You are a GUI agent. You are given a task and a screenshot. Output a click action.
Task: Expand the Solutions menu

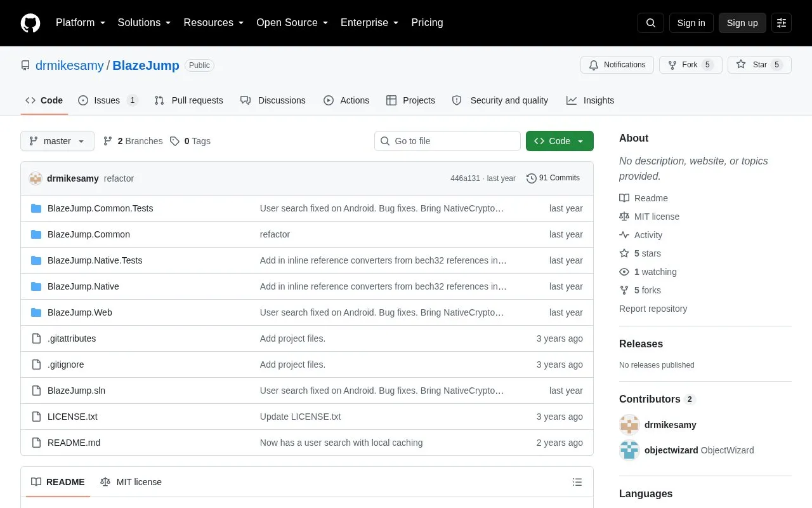145,23
